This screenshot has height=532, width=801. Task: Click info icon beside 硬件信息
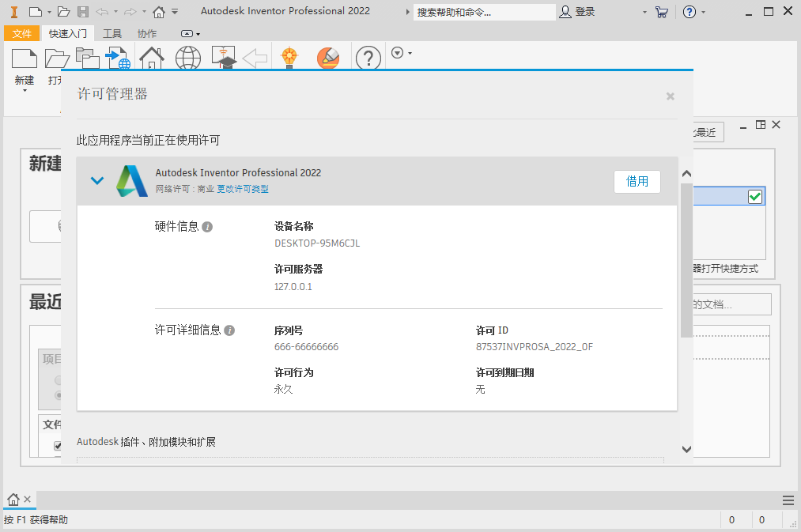click(207, 227)
